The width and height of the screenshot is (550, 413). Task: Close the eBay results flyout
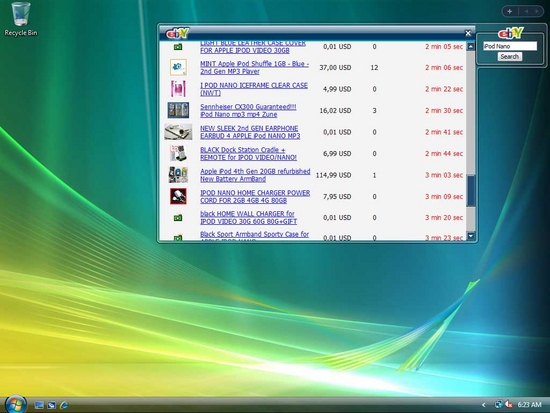tap(468, 33)
